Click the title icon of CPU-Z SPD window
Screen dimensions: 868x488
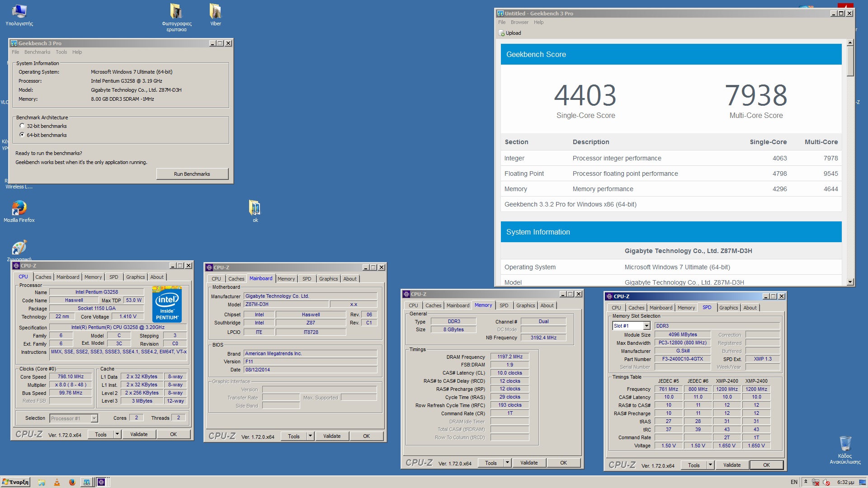coord(609,296)
